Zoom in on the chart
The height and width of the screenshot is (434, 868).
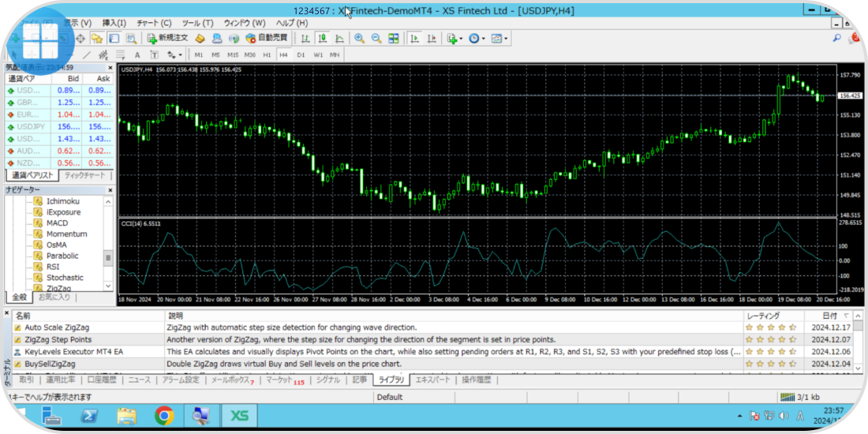(x=359, y=38)
